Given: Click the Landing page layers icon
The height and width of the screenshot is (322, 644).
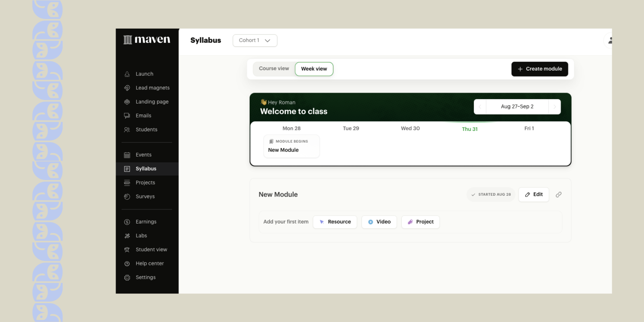Looking at the screenshot, I should click(127, 102).
